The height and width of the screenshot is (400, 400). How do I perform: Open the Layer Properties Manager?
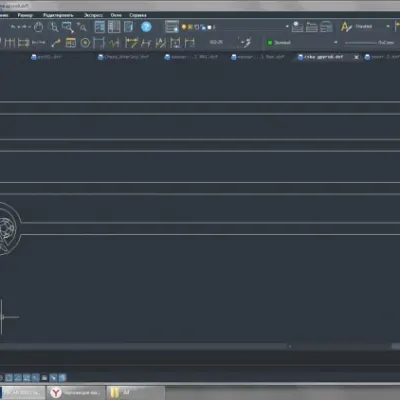(x=172, y=27)
